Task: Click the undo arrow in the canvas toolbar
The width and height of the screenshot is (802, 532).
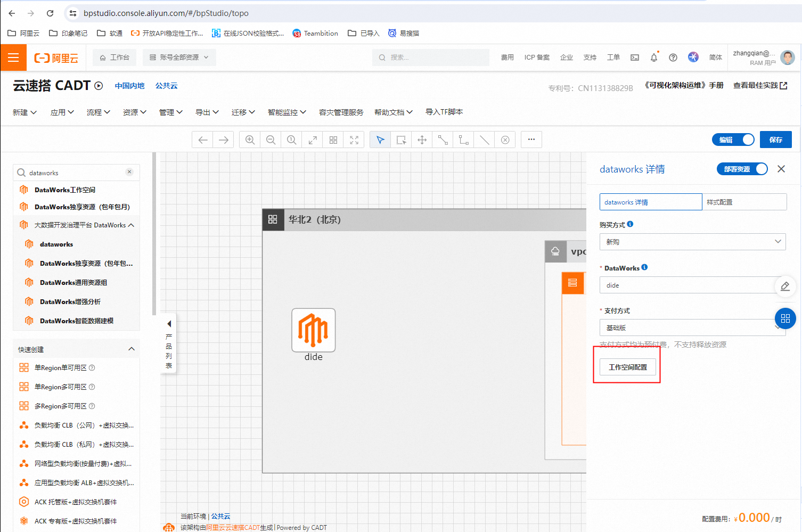Action: 202,140
